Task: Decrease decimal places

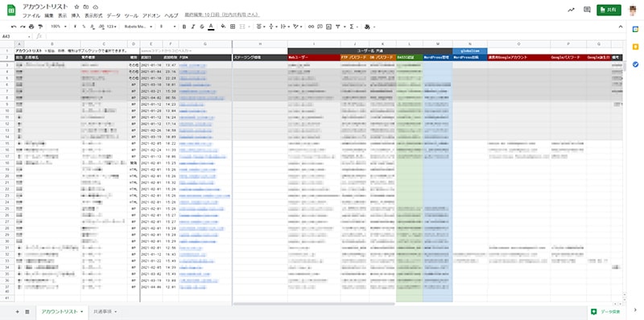Action: point(93,27)
